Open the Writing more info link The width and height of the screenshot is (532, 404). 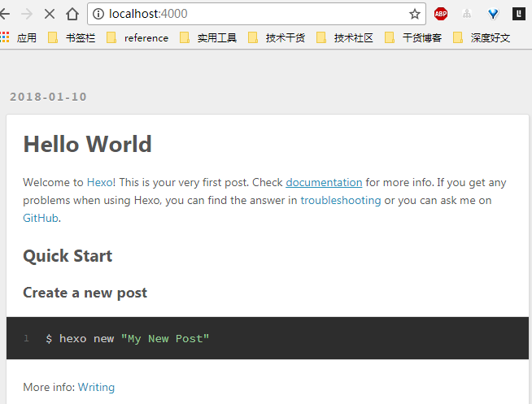pyautogui.click(x=96, y=387)
